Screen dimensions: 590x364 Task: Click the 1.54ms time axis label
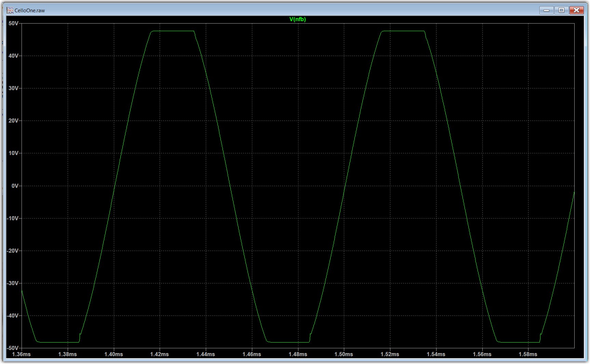(436, 354)
